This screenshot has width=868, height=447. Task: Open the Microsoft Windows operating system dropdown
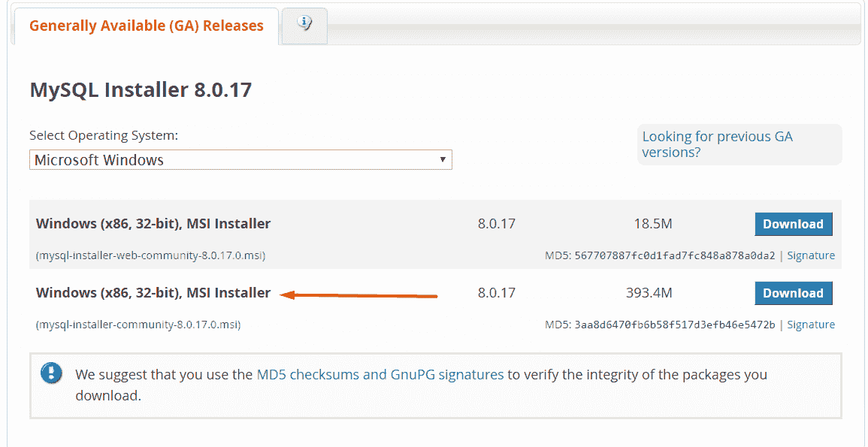pyautogui.click(x=240, y=160)
